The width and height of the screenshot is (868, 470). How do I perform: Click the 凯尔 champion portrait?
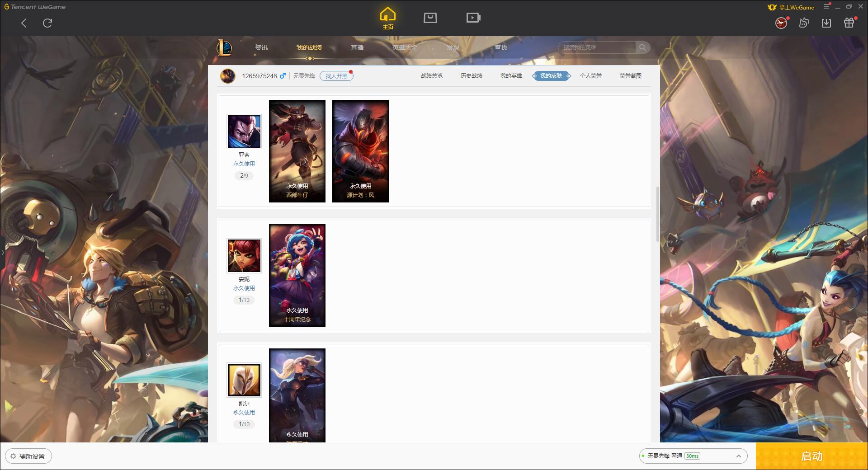pos(244,380)
